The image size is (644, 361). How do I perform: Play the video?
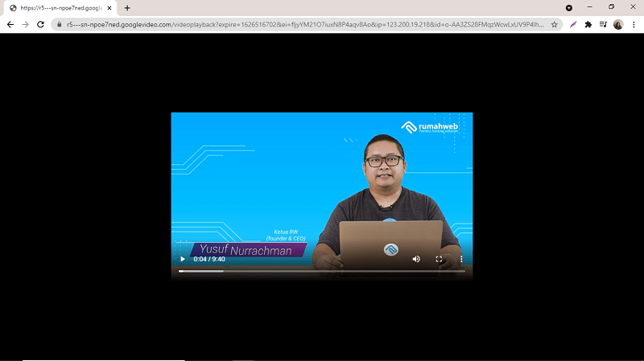point(183,259)
